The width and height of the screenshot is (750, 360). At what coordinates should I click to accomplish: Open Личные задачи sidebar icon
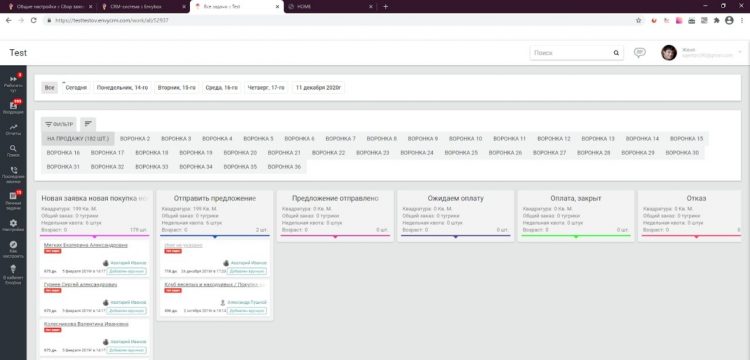pyautogui.click(x=13, y=197)
